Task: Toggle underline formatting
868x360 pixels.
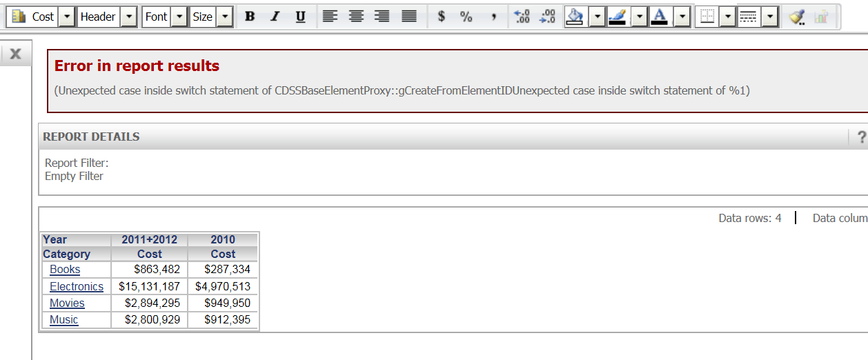Action: [x=300, y=17]
